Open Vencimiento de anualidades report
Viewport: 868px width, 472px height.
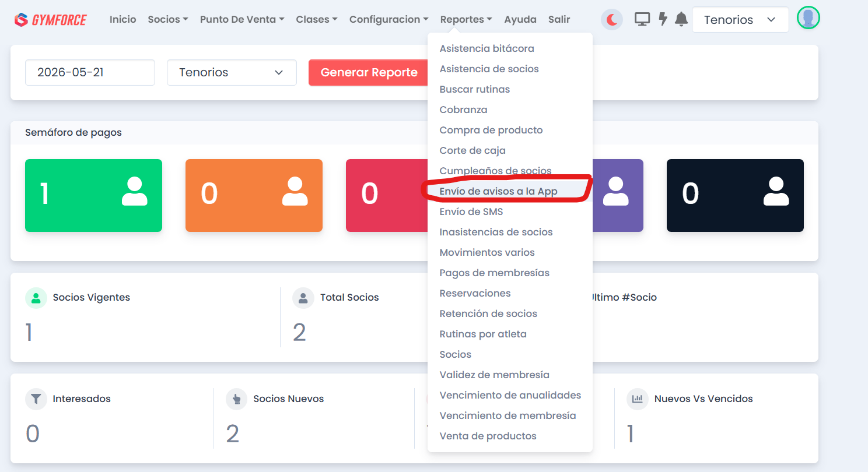510,395
